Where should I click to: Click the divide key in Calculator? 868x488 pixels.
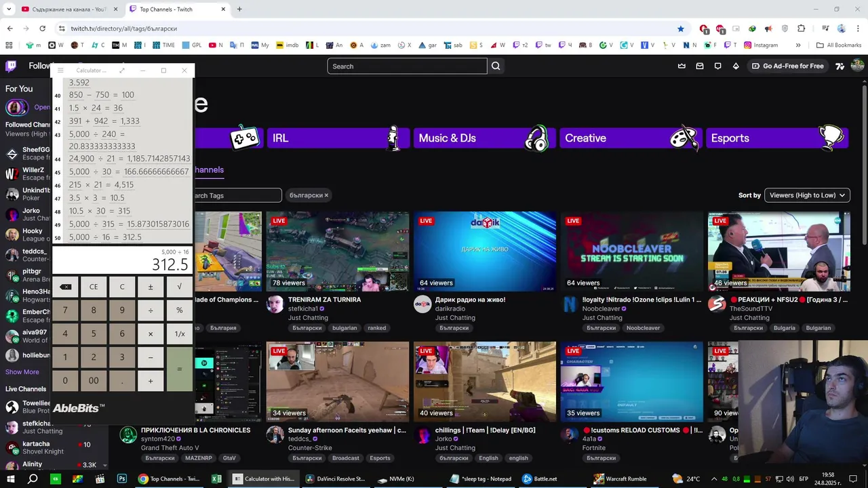coord(151,310)
